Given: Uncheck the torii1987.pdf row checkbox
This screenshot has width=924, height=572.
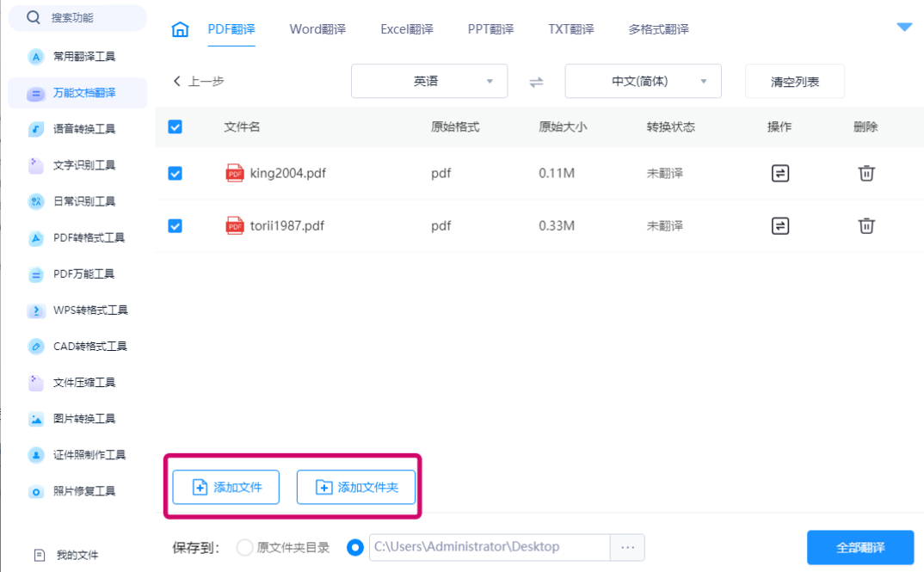Looking at the screenshot, I should 175,225.
